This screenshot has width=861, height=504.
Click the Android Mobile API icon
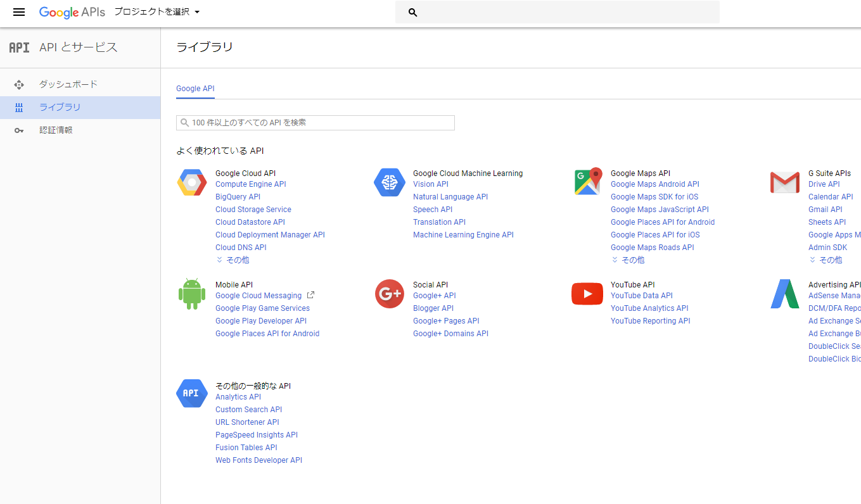click(x=192, y=293)
